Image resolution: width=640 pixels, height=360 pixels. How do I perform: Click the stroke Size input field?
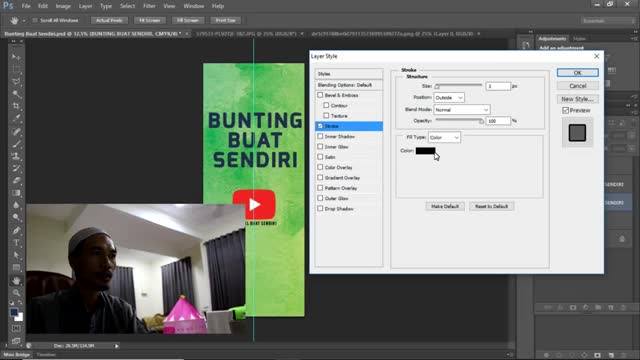click(x=498, y=86)
